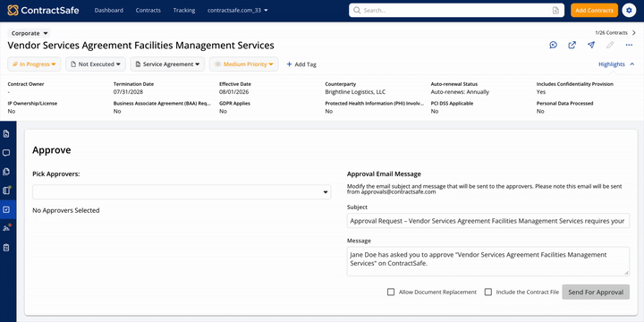Viewport: 644px width, 322px height.
Task: Collapse the Highlights section
Action: pyautogui.click(x=616, y=64)
